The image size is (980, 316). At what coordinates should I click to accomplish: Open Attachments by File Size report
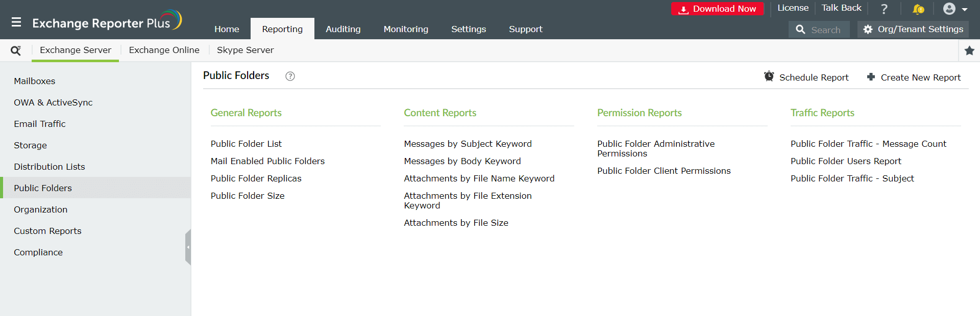tap(456, 223)
